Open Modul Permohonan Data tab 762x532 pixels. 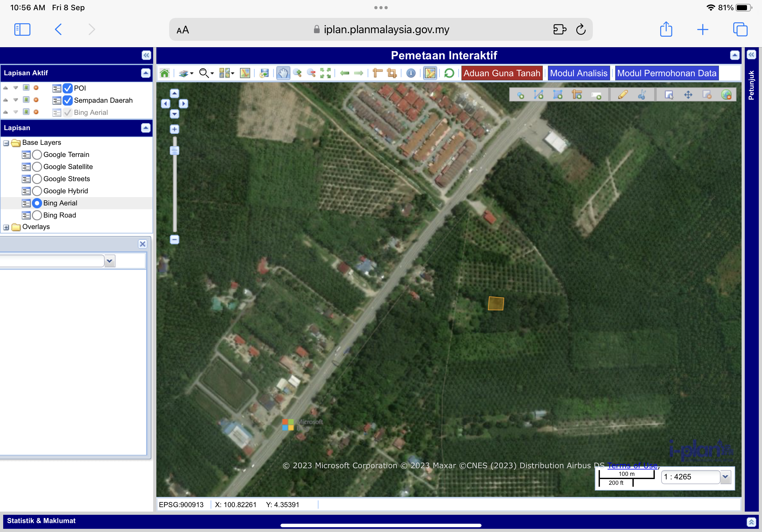(x=666, y=73)
